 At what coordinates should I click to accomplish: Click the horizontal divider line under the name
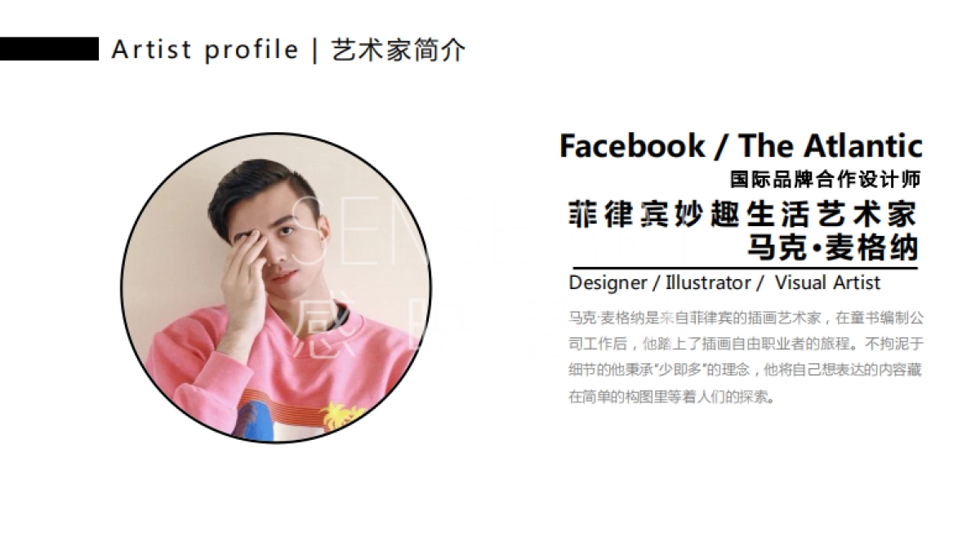point(745,268)
